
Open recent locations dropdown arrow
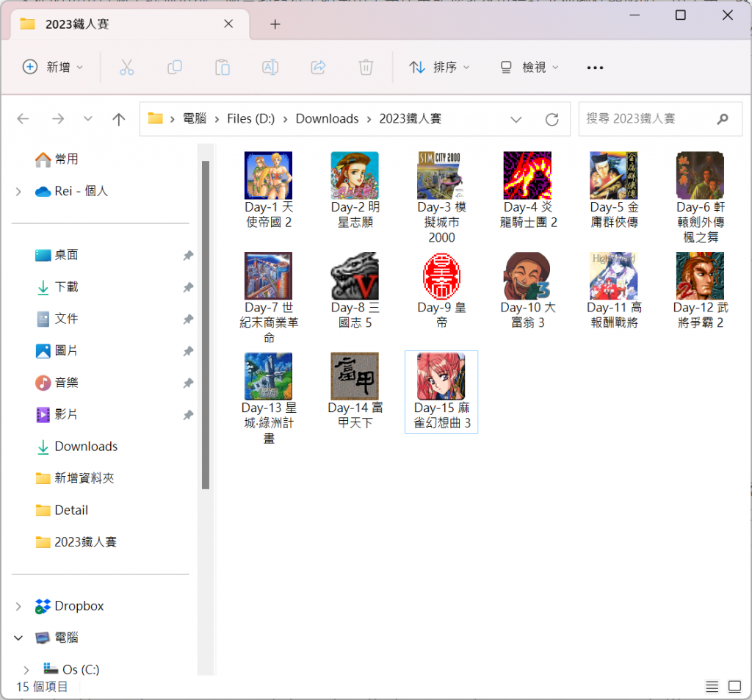click(x=88, y=118)
